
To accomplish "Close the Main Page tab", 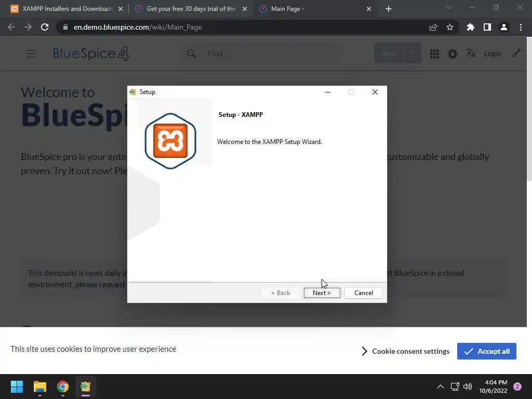I will click(x=369, y=9).
